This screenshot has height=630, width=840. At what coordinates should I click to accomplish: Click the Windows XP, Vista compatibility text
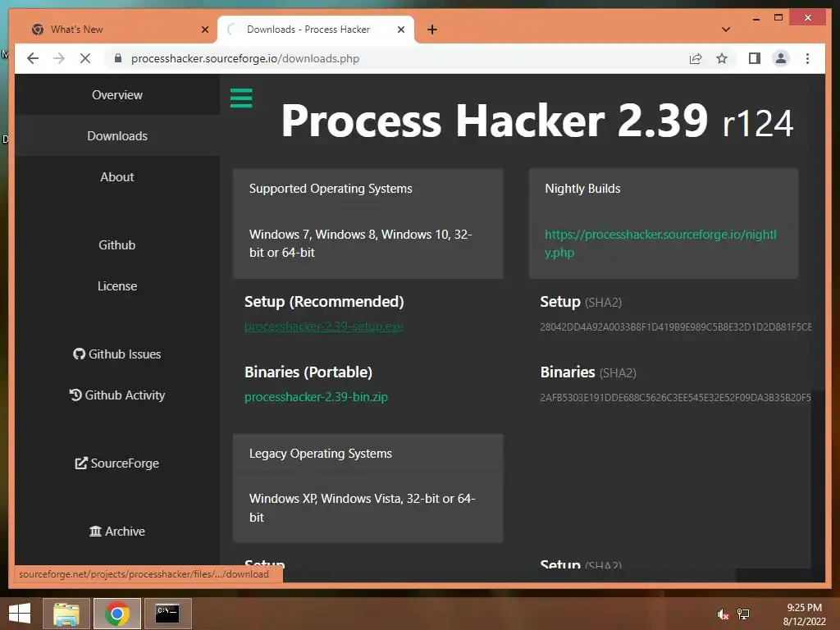(362, 508)
